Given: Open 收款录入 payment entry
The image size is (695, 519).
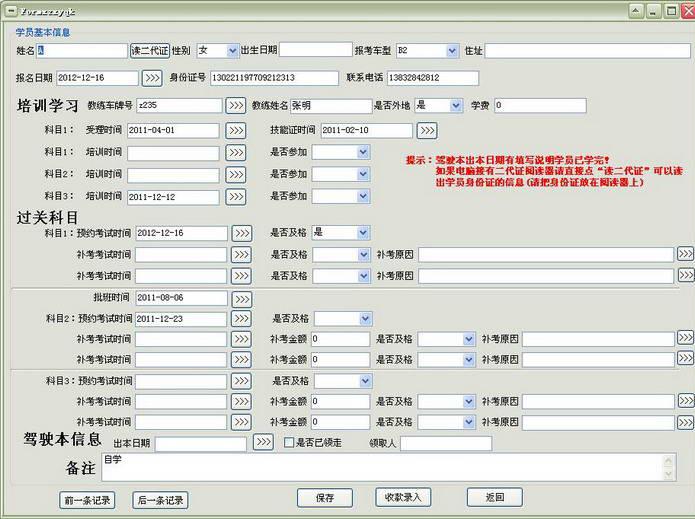Looking at the screenshot, I should pyautogui.click(x=403, y=497).
